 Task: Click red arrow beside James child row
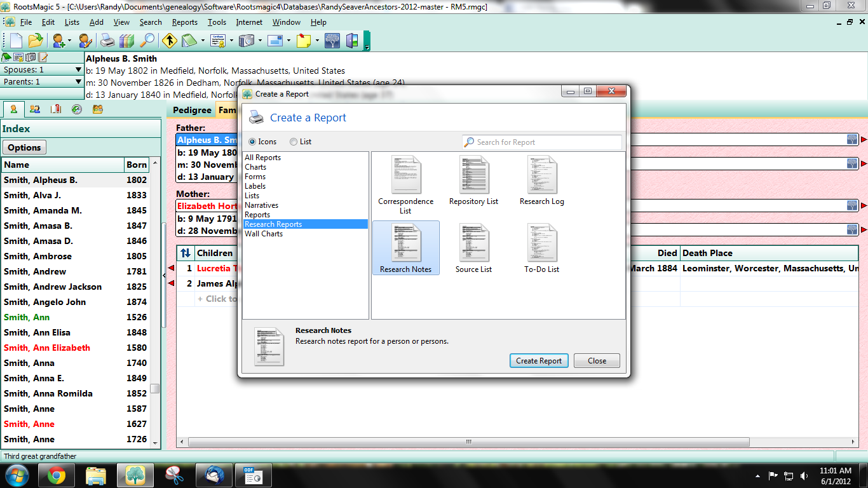coord(171,283)
